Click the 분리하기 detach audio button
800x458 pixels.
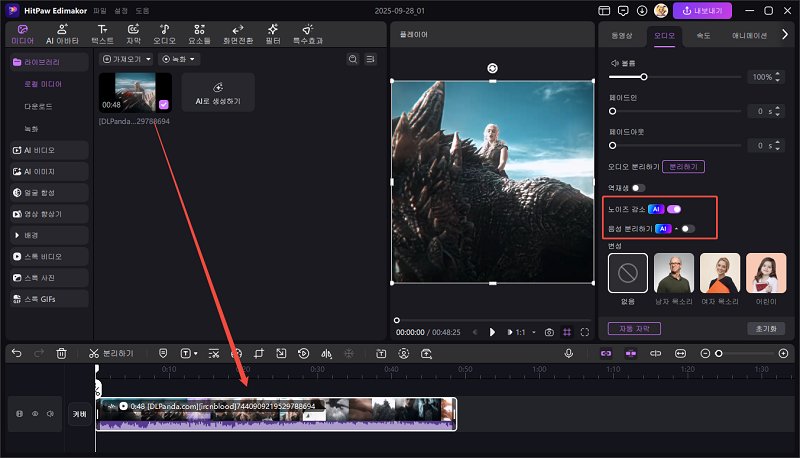tap(683, 167)
